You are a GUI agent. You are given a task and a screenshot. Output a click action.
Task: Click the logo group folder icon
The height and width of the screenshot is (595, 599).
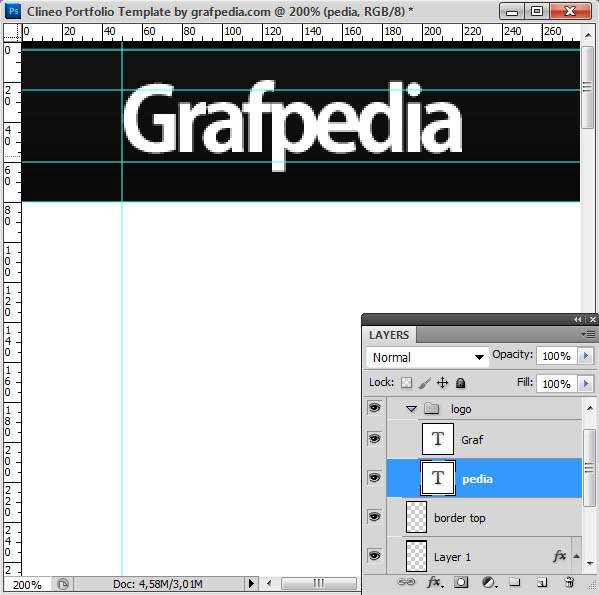coord(431,408)
